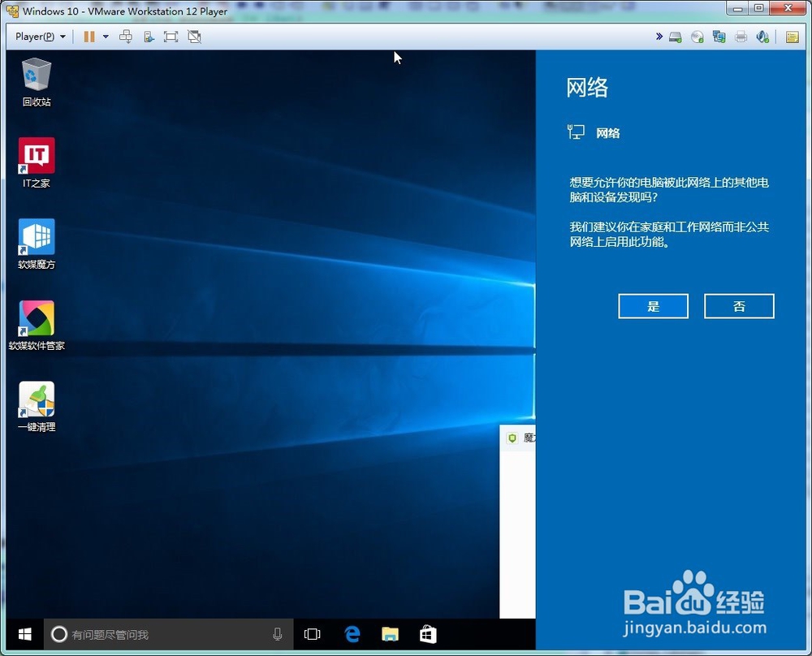Select the 一键清理 desktop shortcut

[37, 407]
